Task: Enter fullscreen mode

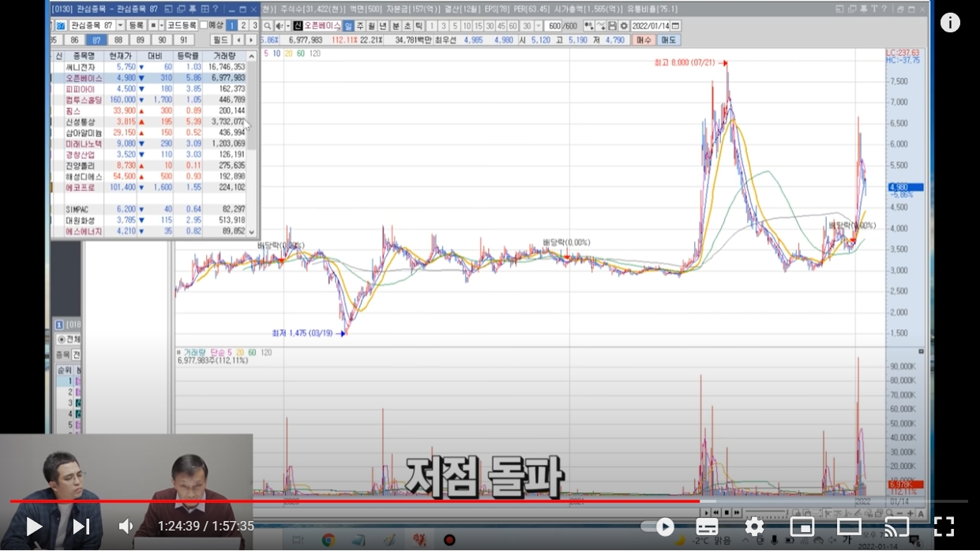Action: click(x=944, y=527)
